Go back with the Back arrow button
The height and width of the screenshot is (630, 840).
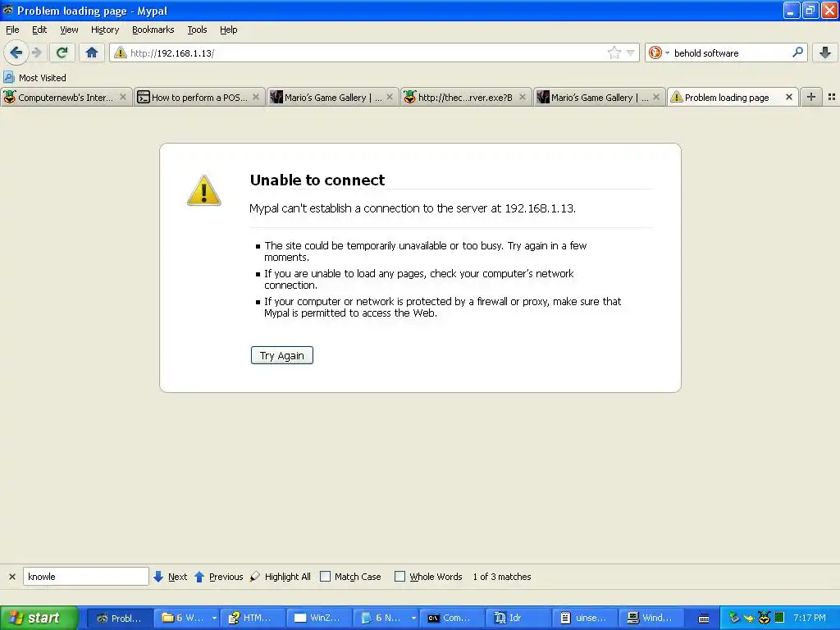(16, 52)
